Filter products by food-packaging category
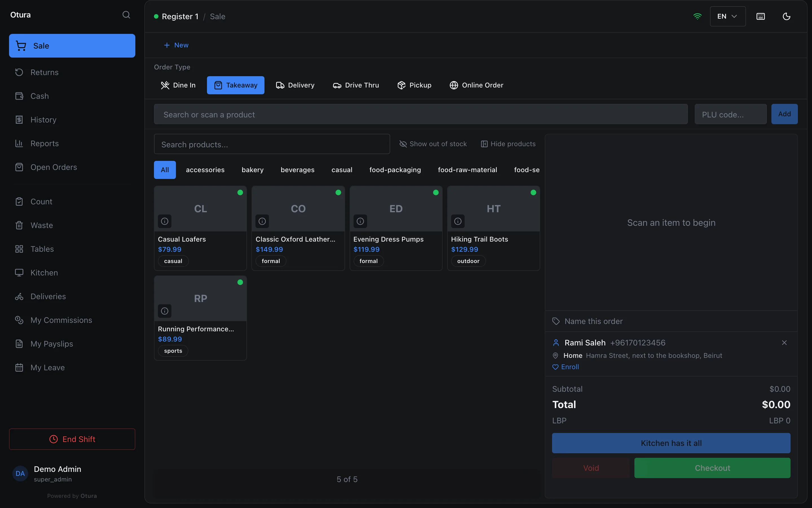The height and width of the screenshot is (508, 812). [395, 170]
